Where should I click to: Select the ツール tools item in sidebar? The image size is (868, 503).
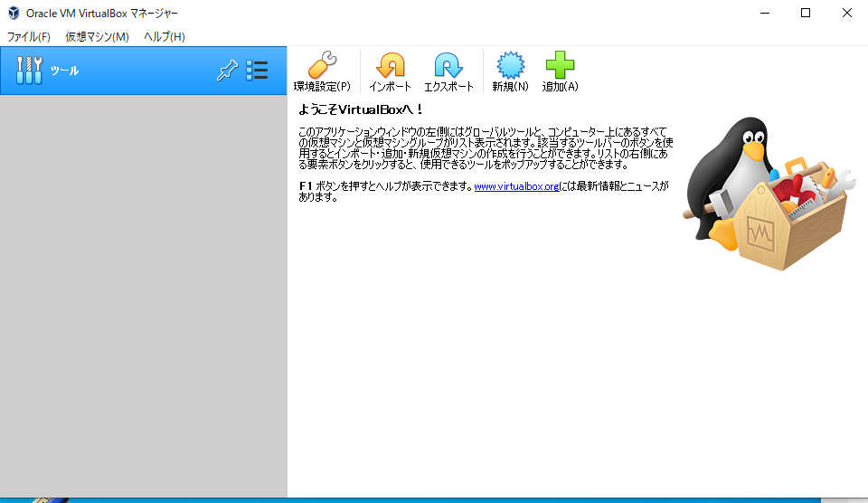coord(144,71)
